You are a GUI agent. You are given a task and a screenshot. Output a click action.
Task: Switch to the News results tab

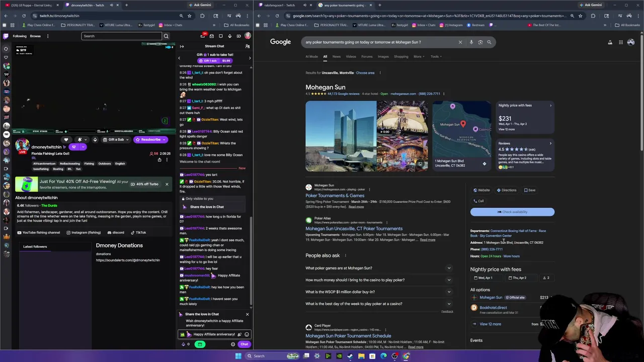337,56
